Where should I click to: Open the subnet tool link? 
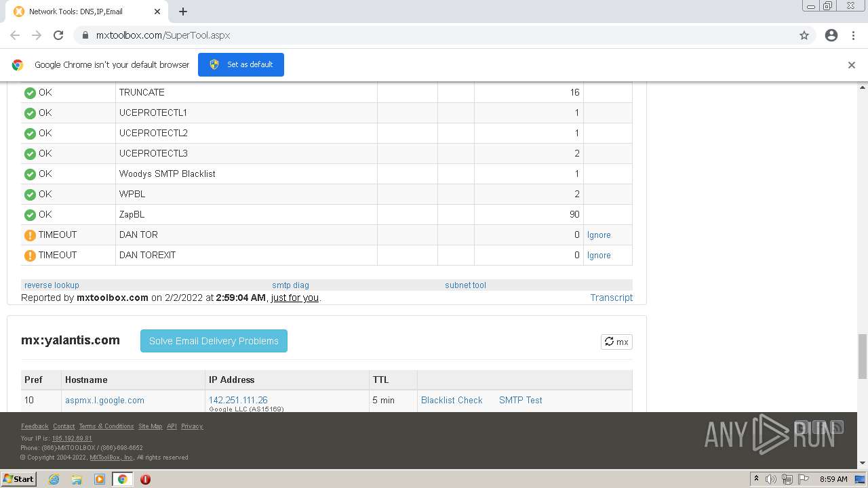(x=465, y=285)
